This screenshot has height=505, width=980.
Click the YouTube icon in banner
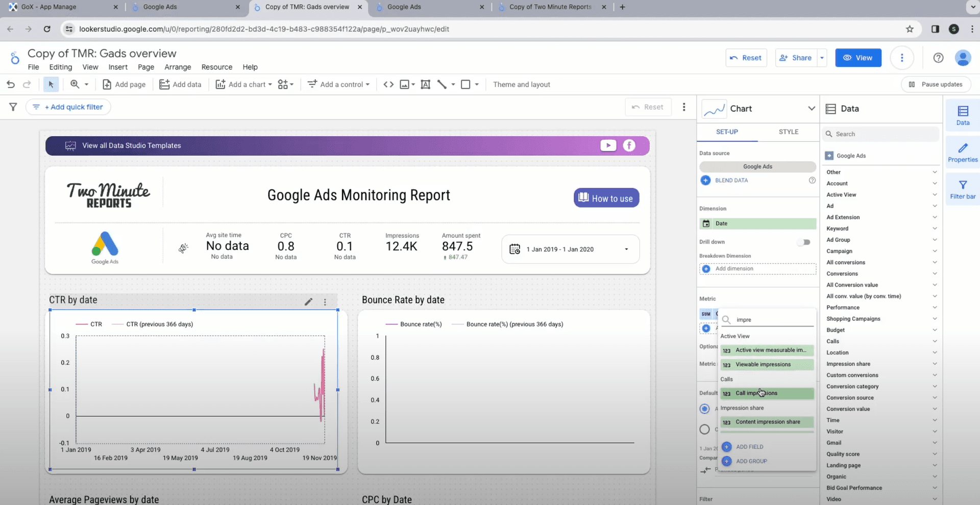(608, 145)
